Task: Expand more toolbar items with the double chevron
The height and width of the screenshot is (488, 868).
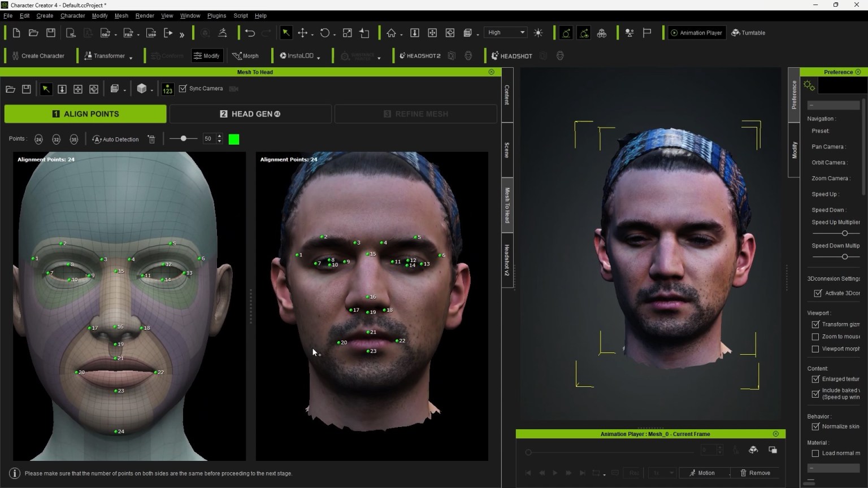Action: [182, 34]
